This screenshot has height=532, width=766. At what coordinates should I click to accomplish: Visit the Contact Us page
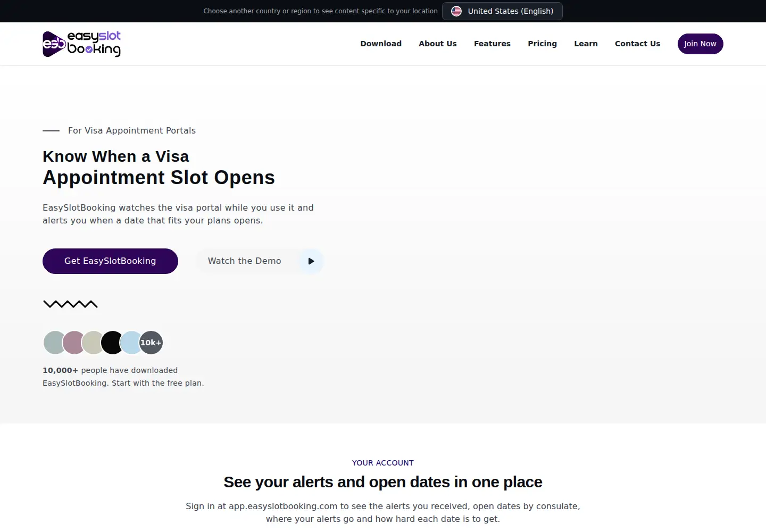(x=637, y=44)
